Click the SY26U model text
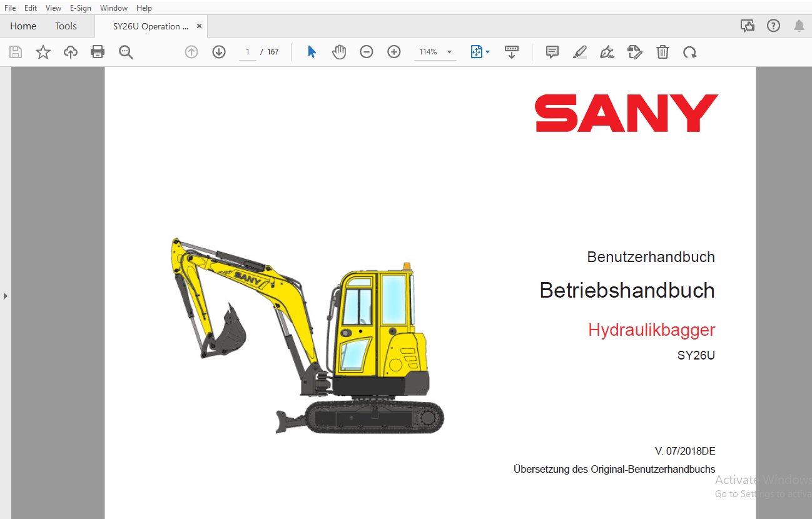 point(696,356)
